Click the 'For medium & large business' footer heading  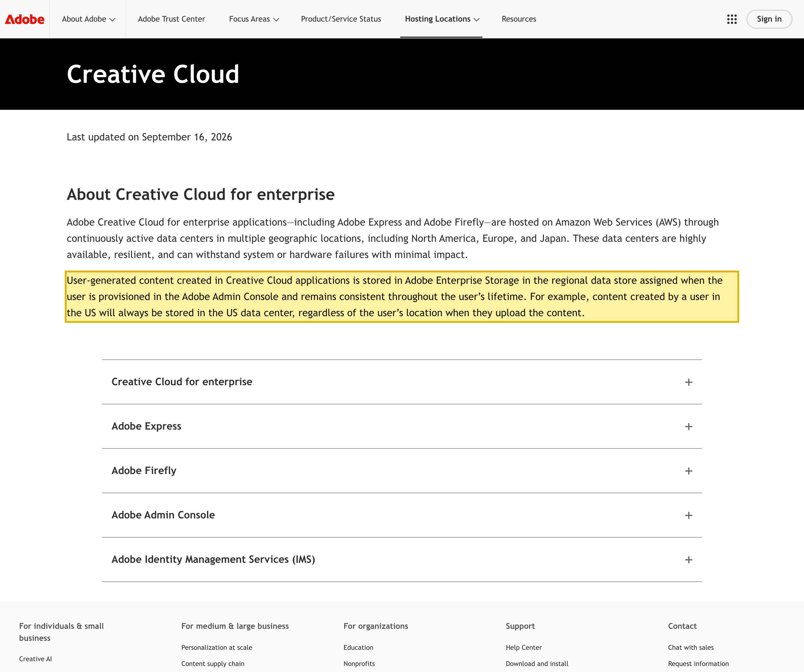[235, 626]
